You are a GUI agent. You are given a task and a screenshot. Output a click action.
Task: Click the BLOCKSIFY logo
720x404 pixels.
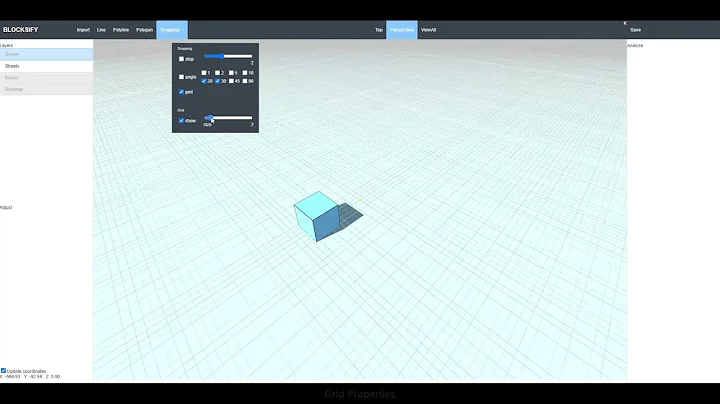[20, 30]
